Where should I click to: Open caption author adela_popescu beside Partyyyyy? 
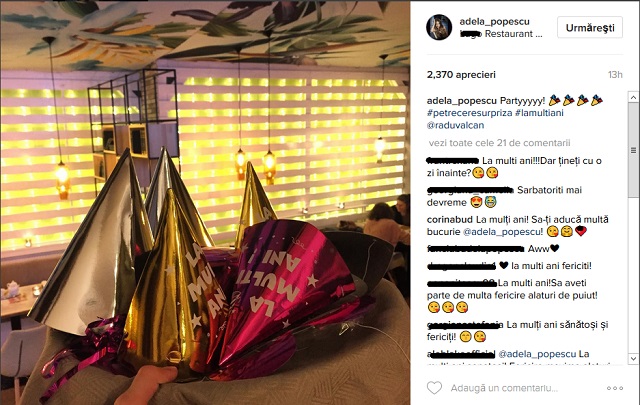[x=462, y=100]
